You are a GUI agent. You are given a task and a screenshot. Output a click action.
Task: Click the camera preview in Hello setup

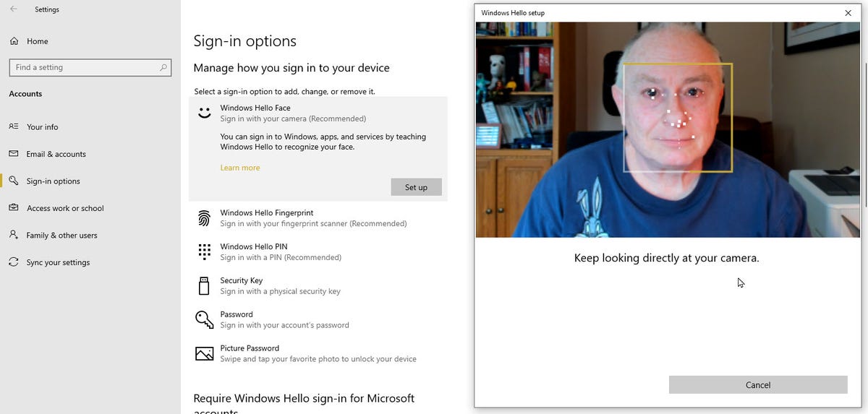point(667,129)
